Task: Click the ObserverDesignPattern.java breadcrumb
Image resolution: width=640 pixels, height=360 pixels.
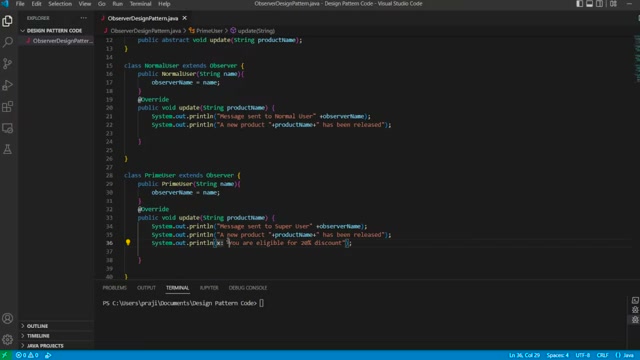Action: tap(145, 31)
